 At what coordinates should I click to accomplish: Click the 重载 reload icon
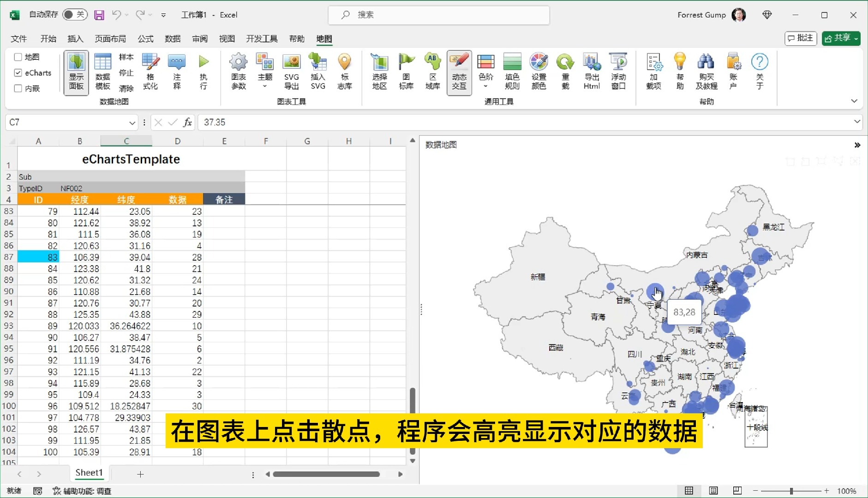(x=565, y=72)
